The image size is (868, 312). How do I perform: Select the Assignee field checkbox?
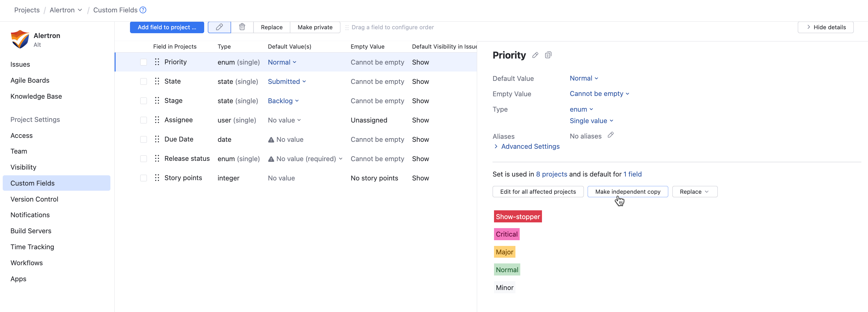coord(144,120)
